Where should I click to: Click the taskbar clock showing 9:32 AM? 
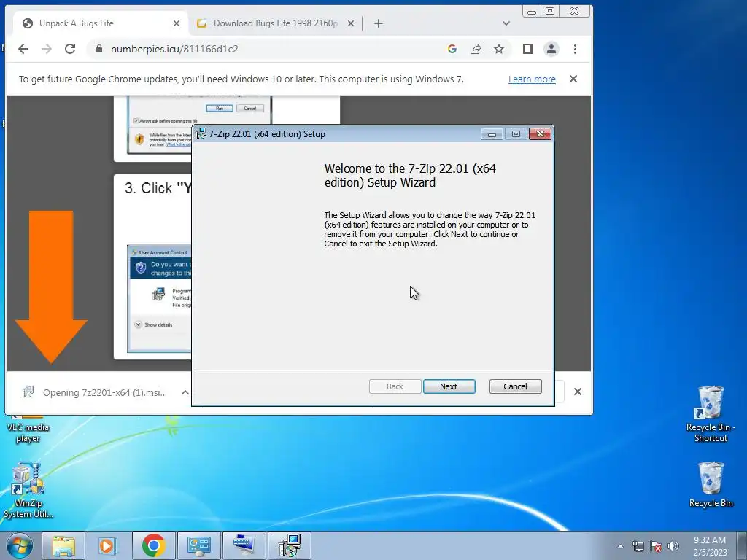tap(710, 546)
